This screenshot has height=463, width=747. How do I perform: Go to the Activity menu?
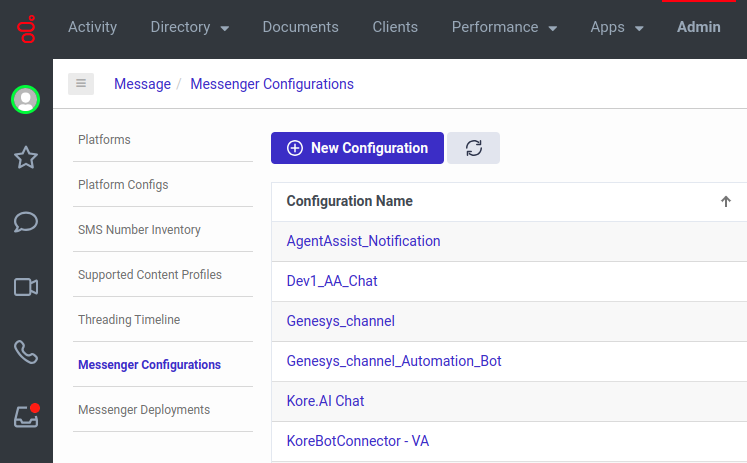click(x=92, y=28)
